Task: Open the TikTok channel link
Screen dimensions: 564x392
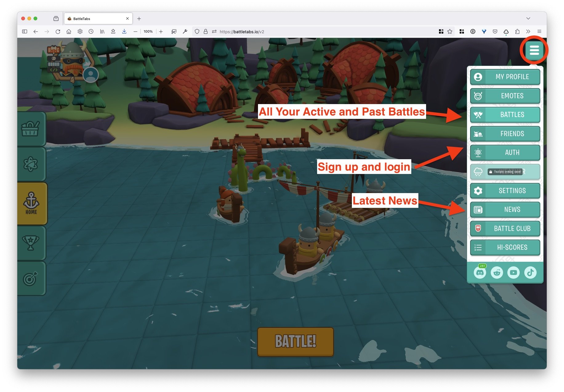Action: click(x=530, y=273)
